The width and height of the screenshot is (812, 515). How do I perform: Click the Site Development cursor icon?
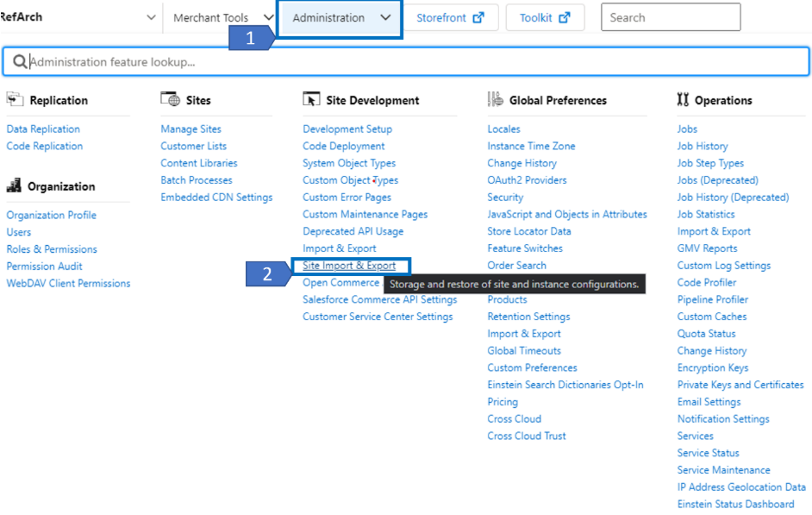(x=311, y=99)
